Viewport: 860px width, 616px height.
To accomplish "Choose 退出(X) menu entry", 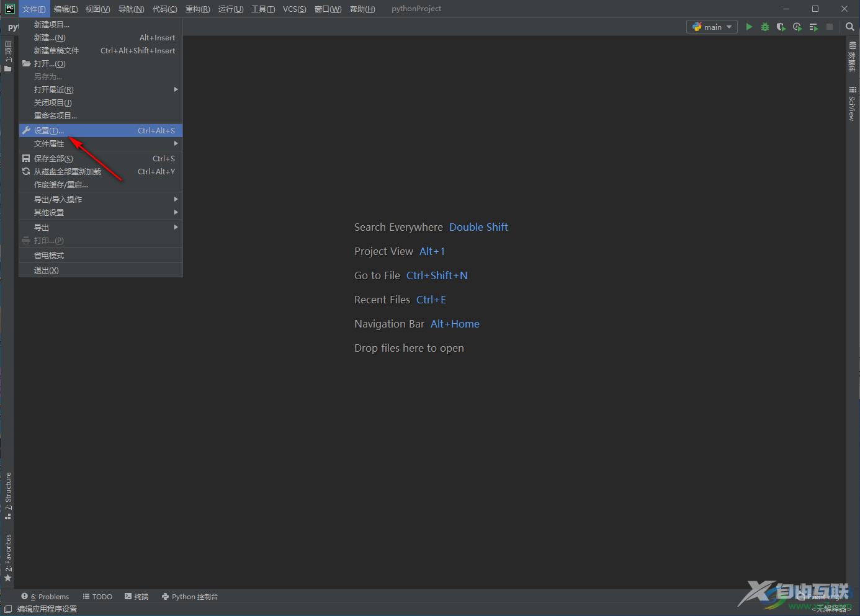I will pyautogui.click(x=101, y=270).
